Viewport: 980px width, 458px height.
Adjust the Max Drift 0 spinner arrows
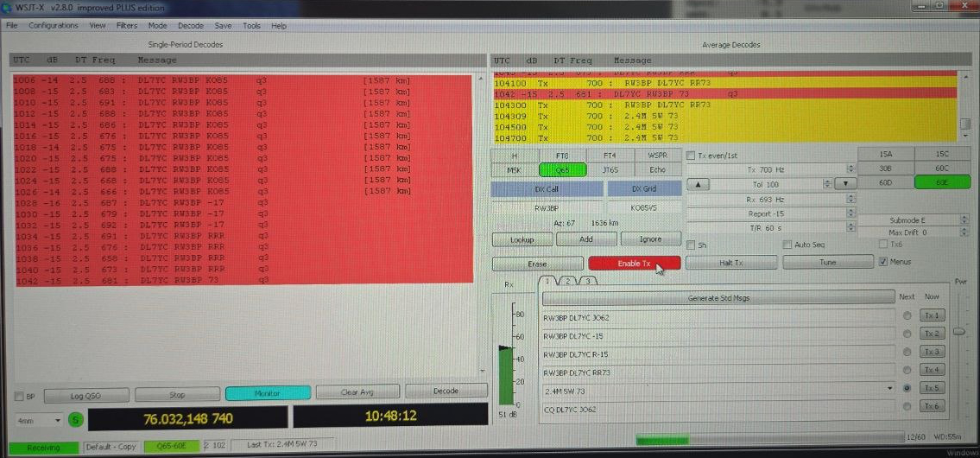coord(964,232)
